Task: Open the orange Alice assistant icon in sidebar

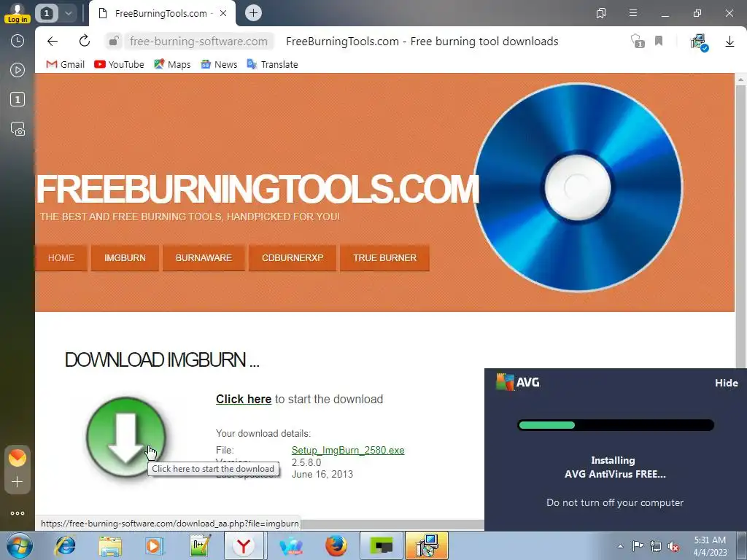Action: [18, 458]
